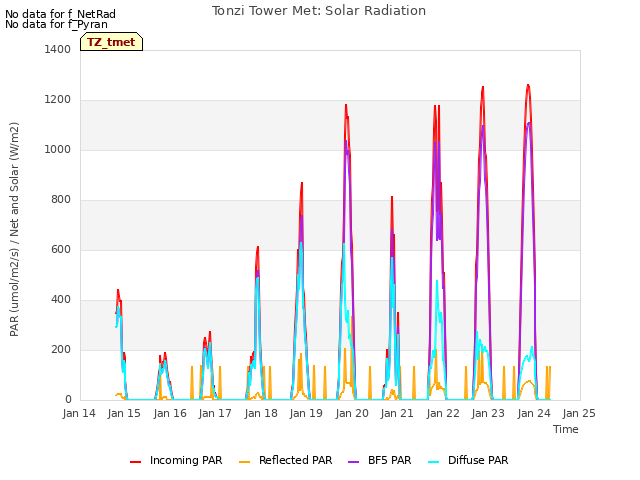Click the orange Reflected PAR legend swatch
The height and width of the screenshot is (480, 640).
pos(244,462)
